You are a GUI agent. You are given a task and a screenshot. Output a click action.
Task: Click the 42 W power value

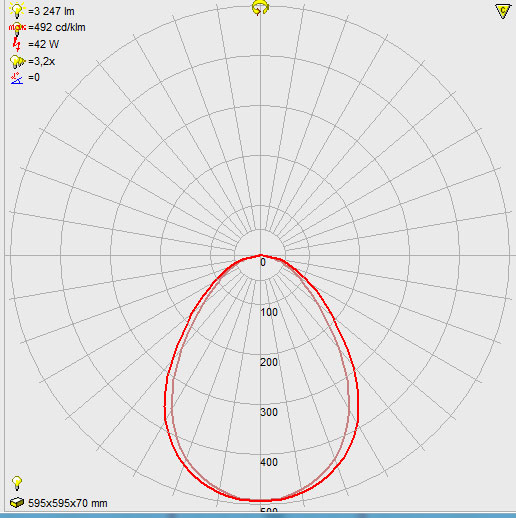point(44,44)
